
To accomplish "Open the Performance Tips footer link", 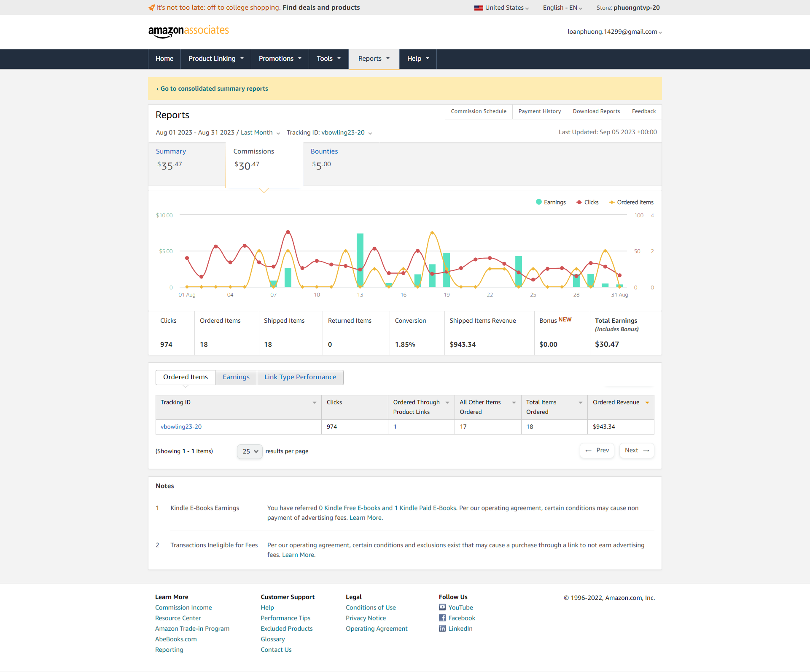I will [x=285, y=618].
